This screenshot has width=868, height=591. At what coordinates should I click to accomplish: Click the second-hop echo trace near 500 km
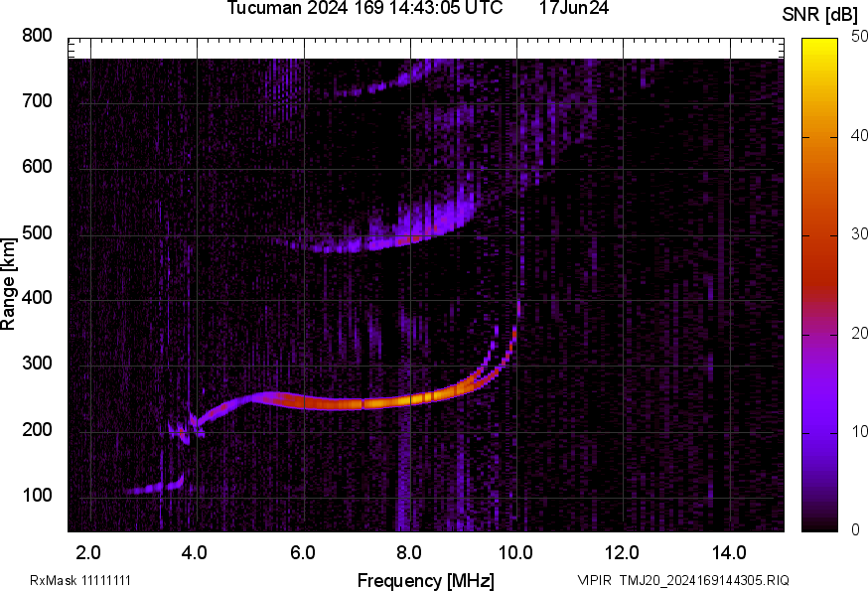click(397, 240)
